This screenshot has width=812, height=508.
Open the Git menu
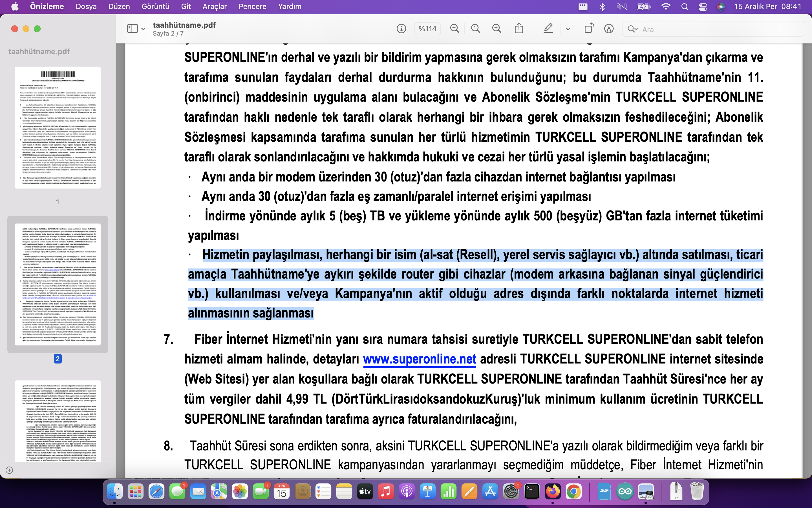186,6
